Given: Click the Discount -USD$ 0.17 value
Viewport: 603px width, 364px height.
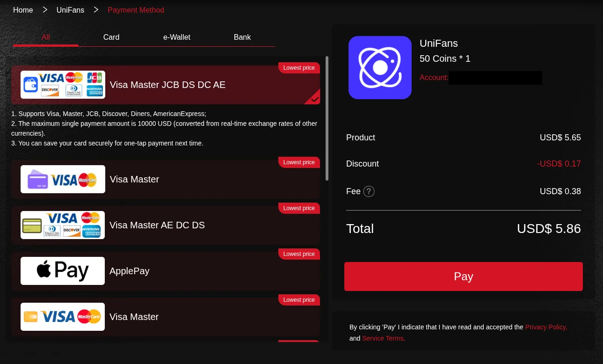Looking at the screenshot, I should 559,164.
